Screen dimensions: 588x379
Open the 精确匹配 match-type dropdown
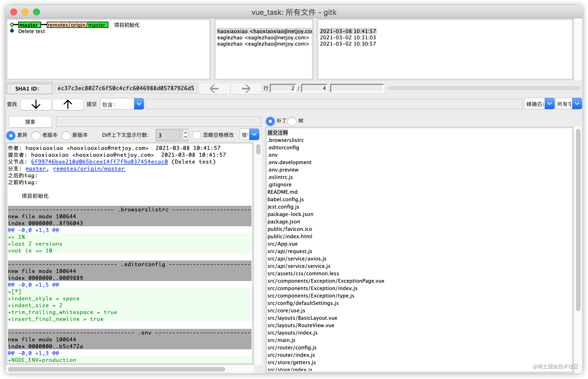(x=549, y=104)
